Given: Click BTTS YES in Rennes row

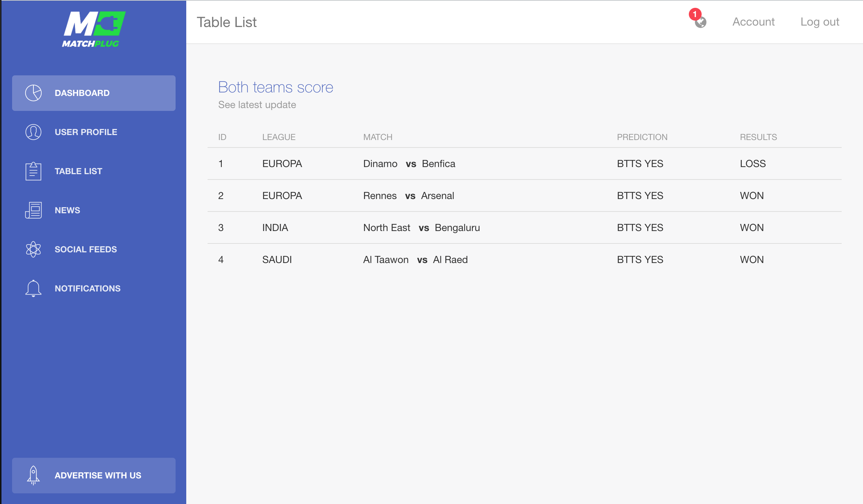Looking at the screenshot, I should point(640,196).
